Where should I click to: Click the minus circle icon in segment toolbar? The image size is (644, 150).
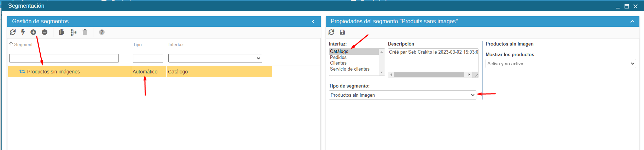(x=45, y=32)
